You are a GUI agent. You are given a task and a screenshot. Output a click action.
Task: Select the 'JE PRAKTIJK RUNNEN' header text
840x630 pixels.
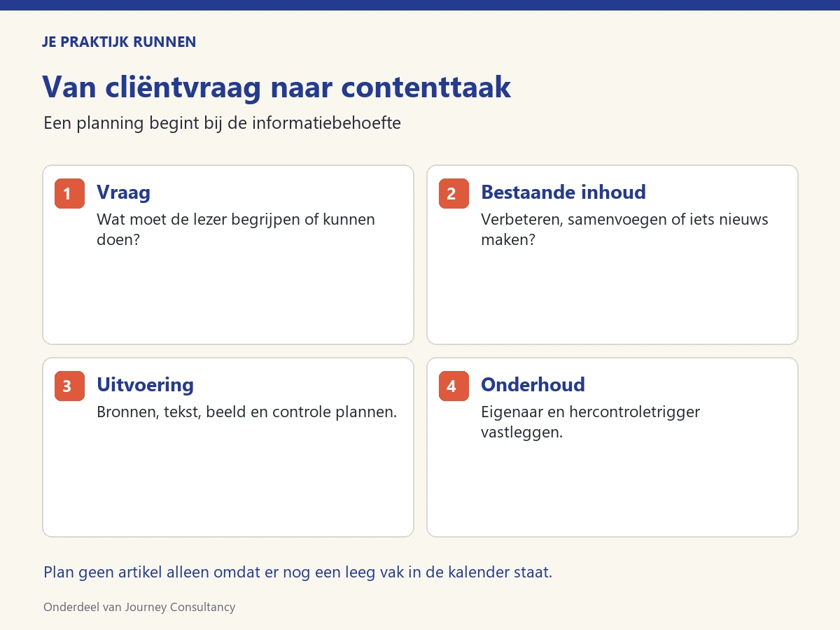119,42
